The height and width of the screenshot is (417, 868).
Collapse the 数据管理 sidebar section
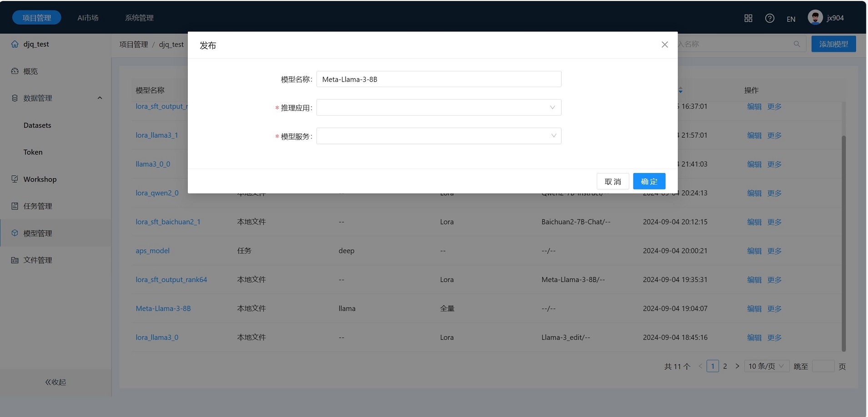(x=100, y=98)
